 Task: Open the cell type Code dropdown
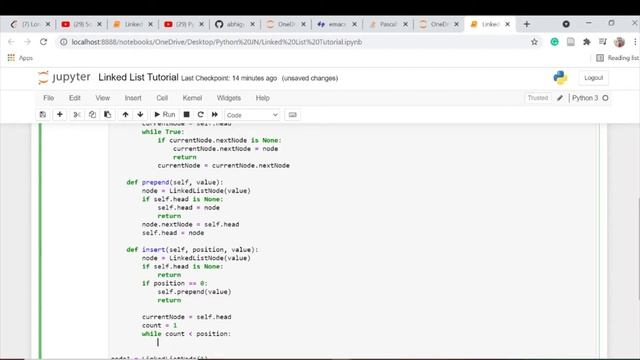252,115
